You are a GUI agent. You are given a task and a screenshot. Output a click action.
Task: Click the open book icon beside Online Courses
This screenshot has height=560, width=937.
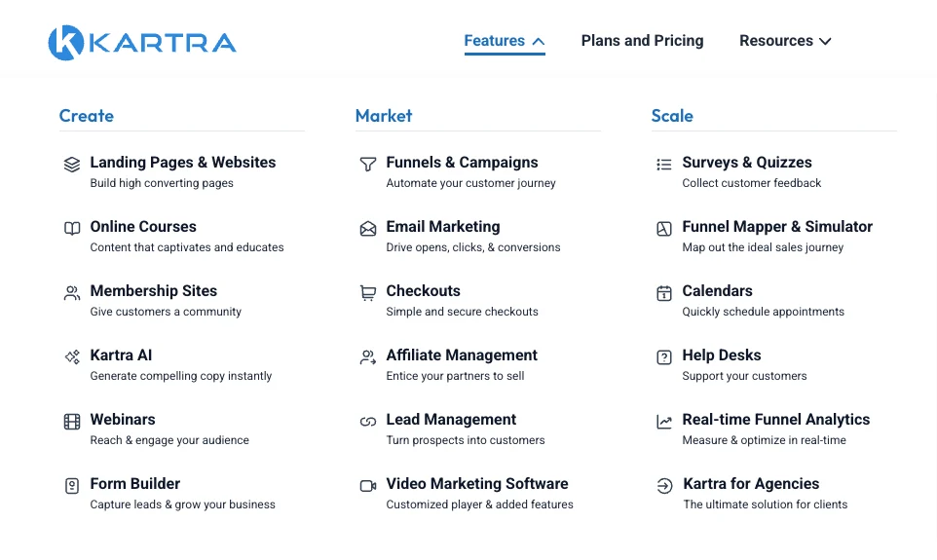[x=72, y=228]
